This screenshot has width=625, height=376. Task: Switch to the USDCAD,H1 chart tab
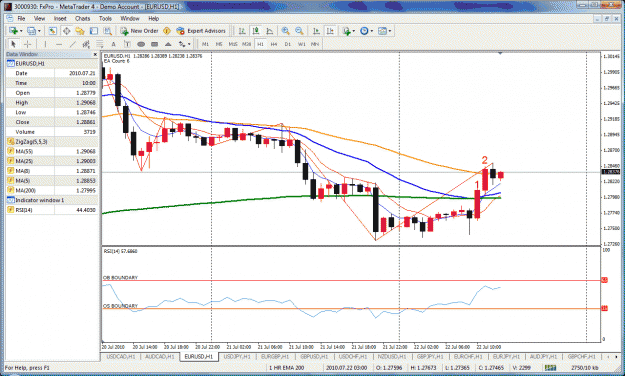click(x=121, y=356)
